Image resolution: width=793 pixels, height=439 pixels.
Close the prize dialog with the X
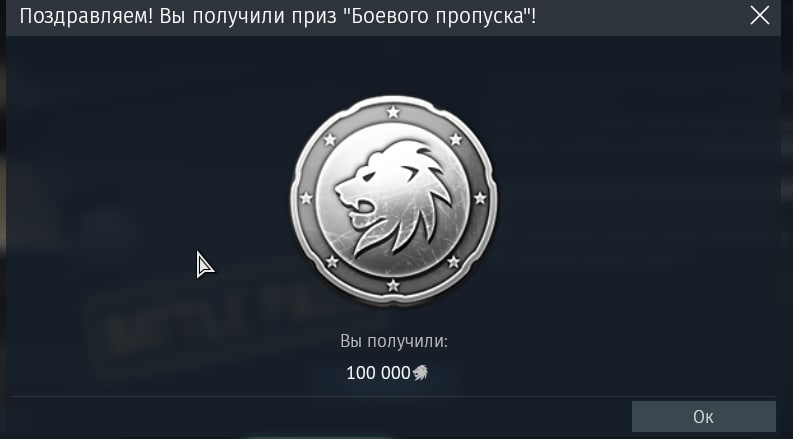[760, 16]
